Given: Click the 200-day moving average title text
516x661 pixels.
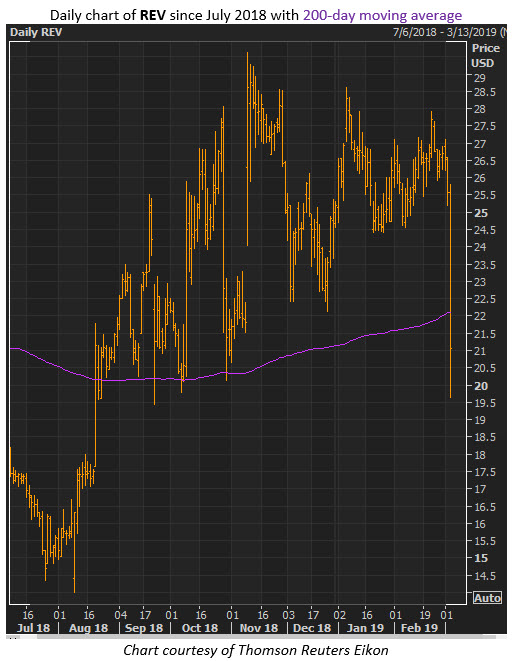Looking at the screenshot, I should click(382, 15).
